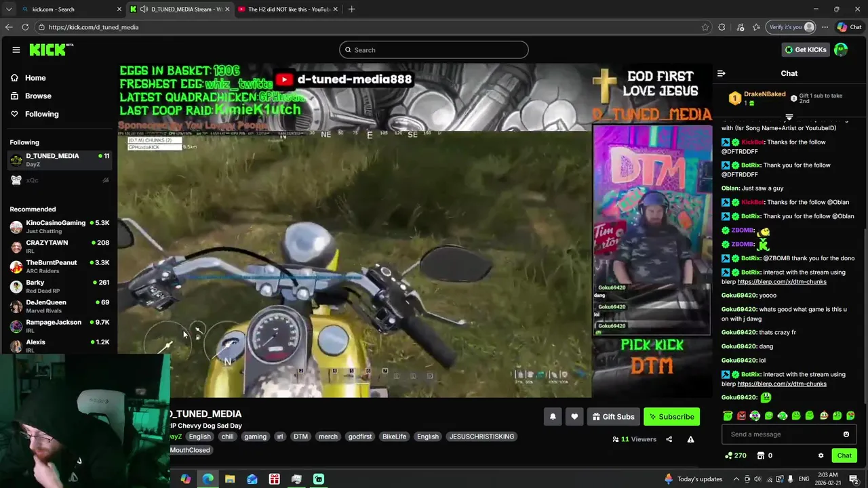This screenshot has width=868, height=488.
Task: Report the stream with warning icon
Action: click(x=690, y=439)
